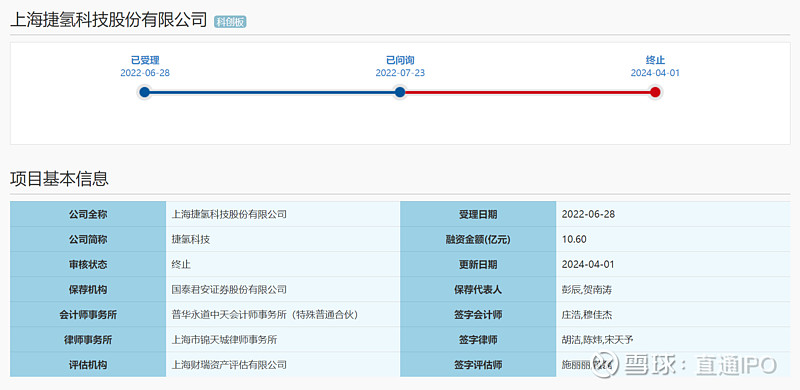The width and height of the screenshot is (800, 390).
Task: Click the 保荐机构 header cell
Action: click(88, 289)
